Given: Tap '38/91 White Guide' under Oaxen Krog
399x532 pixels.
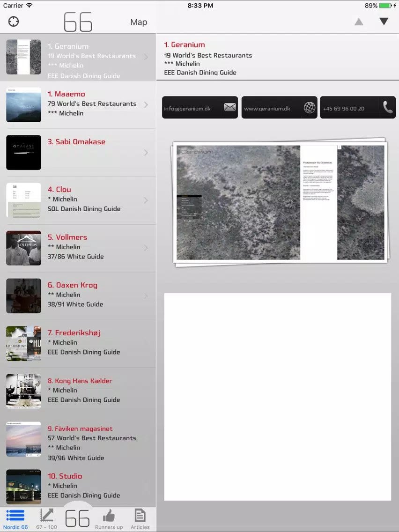Looking at the screenshot, I should point(75,304).
